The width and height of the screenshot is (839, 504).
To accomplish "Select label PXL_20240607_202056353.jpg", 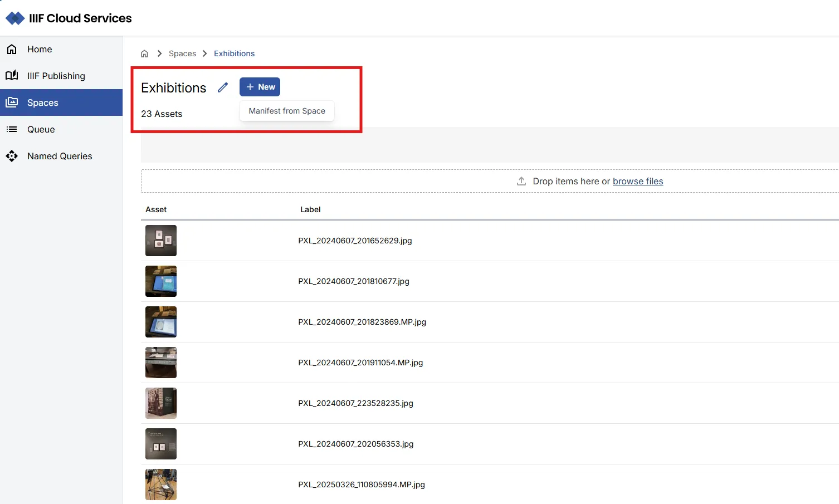I will (355, 444).
